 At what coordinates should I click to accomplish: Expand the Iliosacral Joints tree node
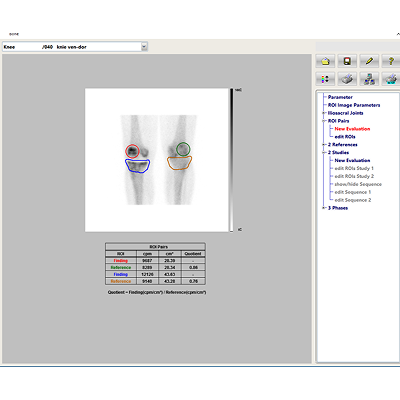pyautogui.click(x=323, y=113)
